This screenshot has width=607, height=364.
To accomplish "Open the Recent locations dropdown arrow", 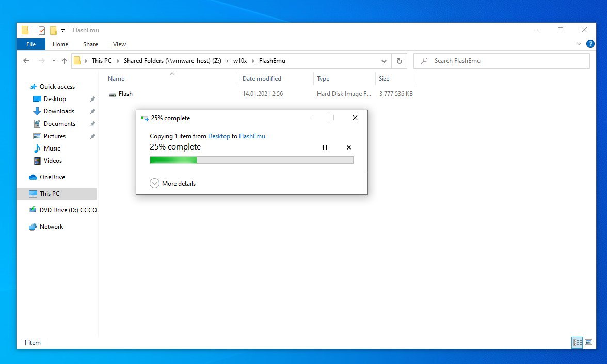I will 54,61.
